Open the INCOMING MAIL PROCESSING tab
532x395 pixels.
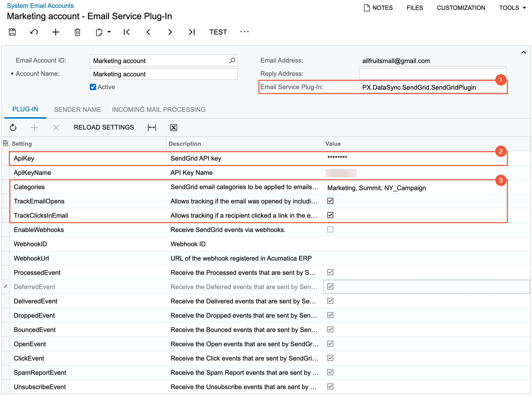point(159,110)
